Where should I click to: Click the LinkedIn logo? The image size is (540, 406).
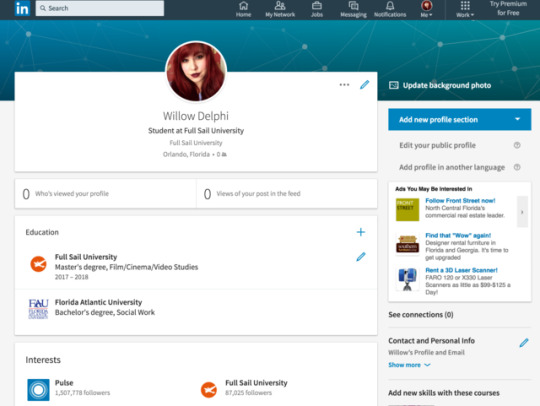point(22,8)
